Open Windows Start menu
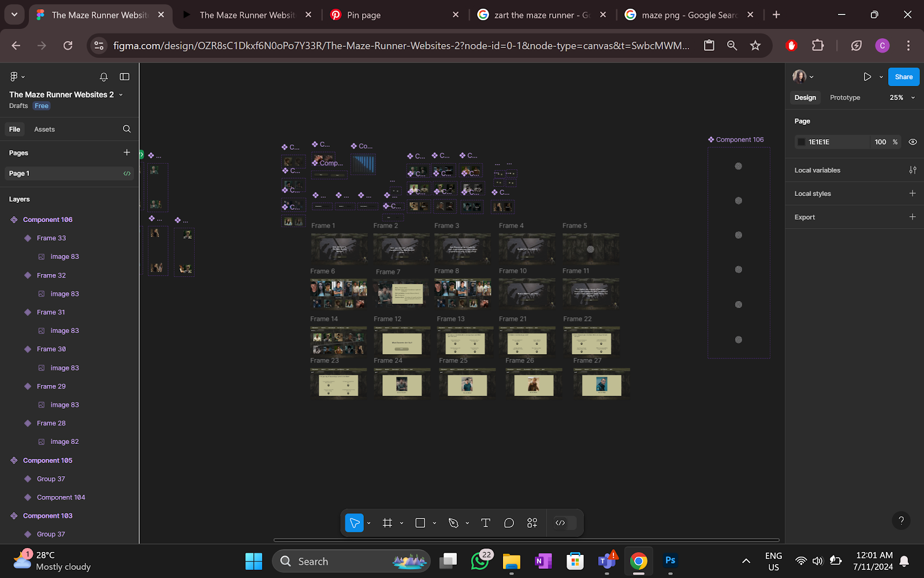924x578 pixels. click(254, 561)
